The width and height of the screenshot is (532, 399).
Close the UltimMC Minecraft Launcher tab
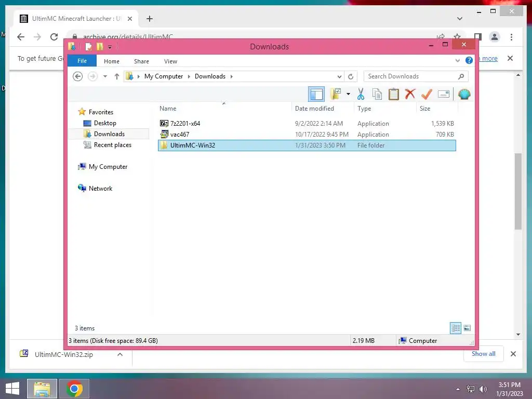(x=129, y=19)
